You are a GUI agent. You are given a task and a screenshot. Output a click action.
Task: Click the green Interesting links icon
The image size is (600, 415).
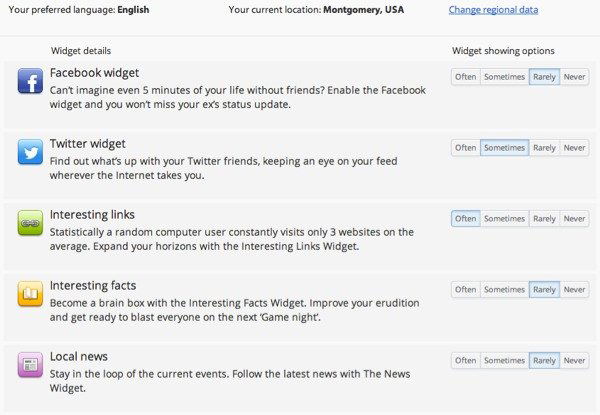[30, 223]
